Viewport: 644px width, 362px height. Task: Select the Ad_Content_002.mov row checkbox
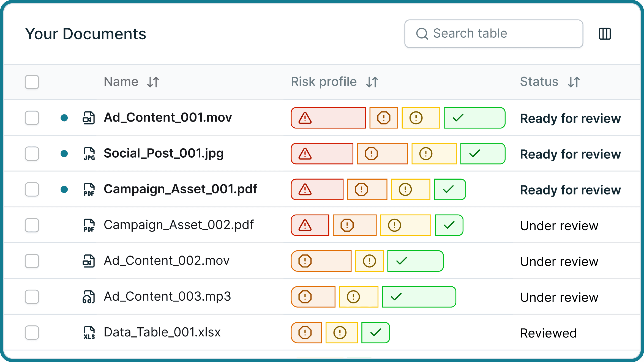[32, 261]
